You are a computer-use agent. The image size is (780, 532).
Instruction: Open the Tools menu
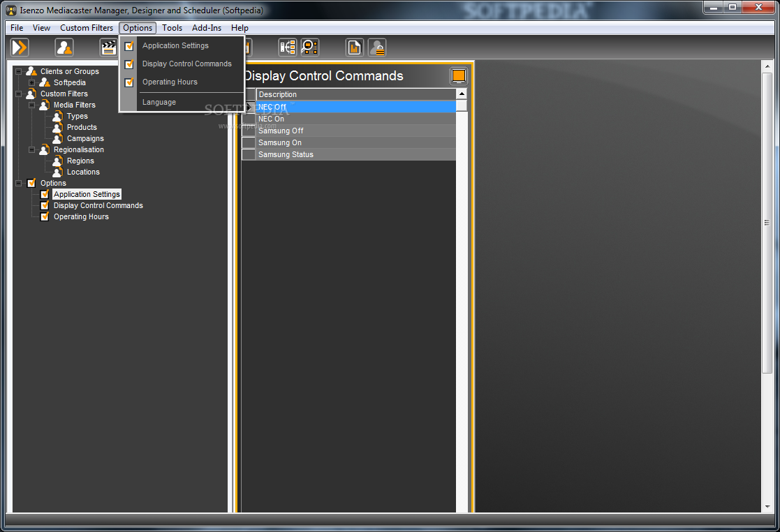(172, 28)
